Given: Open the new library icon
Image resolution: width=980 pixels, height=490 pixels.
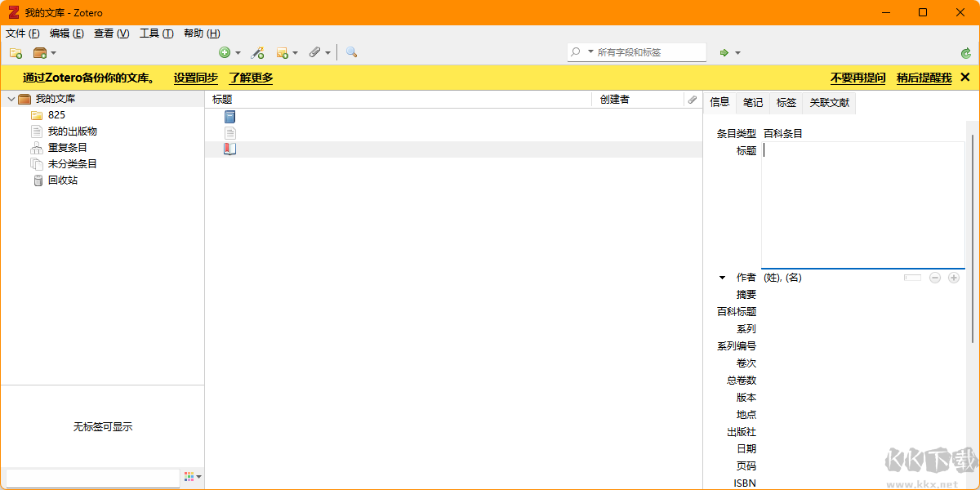Looking at the screenshot, I should tap(41, 51).
